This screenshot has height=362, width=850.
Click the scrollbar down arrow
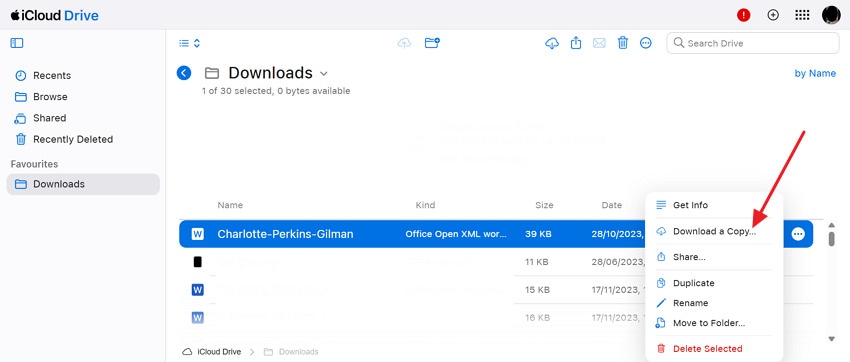(x=832, y=339)
